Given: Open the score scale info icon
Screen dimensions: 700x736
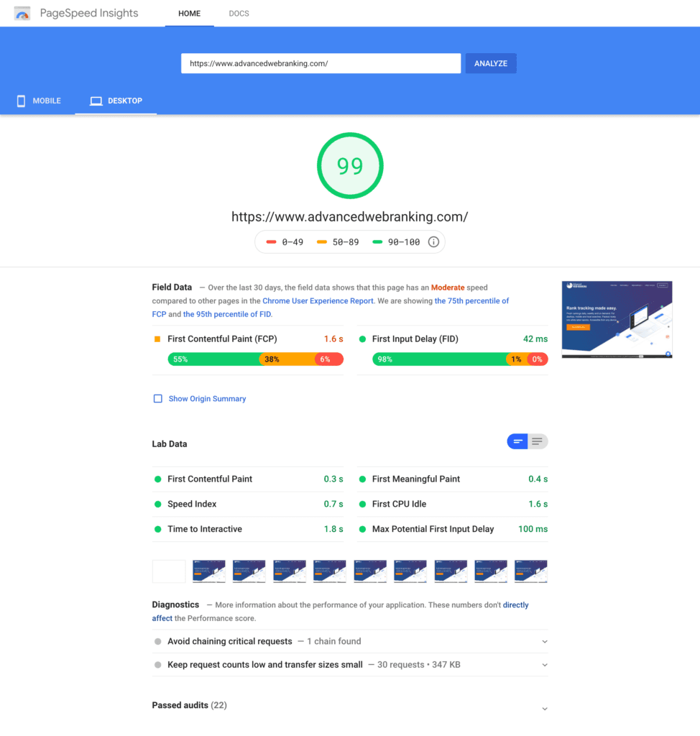Looking at the screenshot, I should (x=433, y=241).
